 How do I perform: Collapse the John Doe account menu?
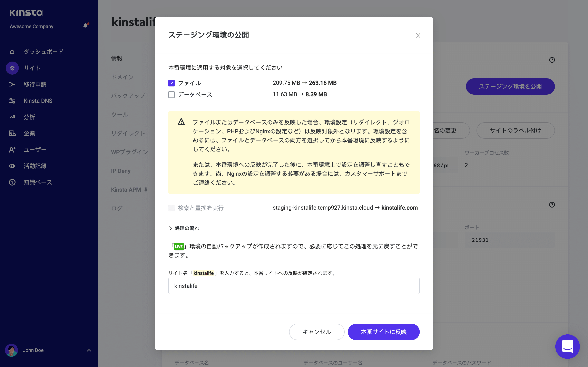coord(89,350)
